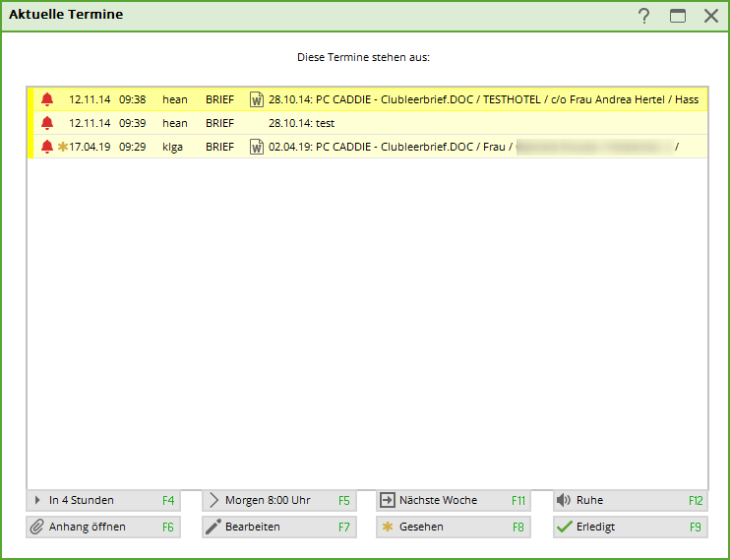Click the yellow star on 17.04.19 appointment
This screenshot has height=560, width=730.
click(x=62, y=147)
